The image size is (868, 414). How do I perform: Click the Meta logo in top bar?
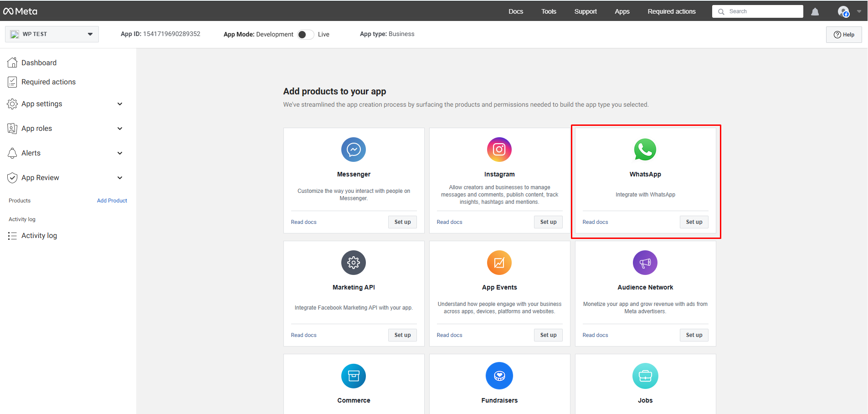(x=20, y=11)
